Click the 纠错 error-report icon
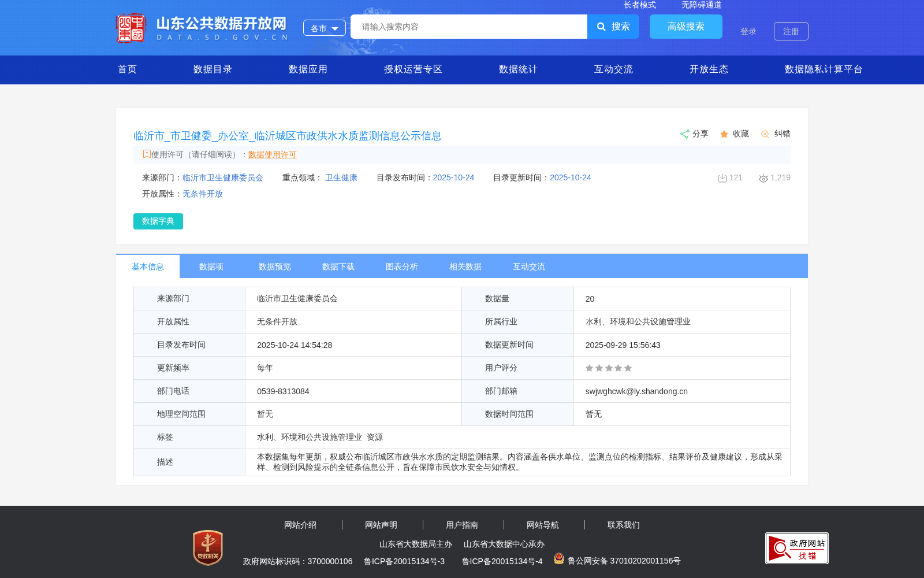 (x=765, y=134)
